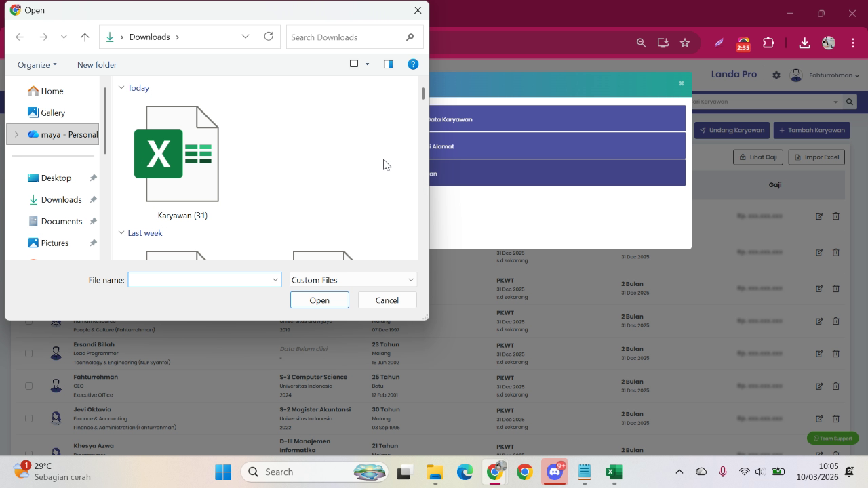Tick checkbox for Jevi Oktavia row
868x488 pixels.
coord(28,418)
